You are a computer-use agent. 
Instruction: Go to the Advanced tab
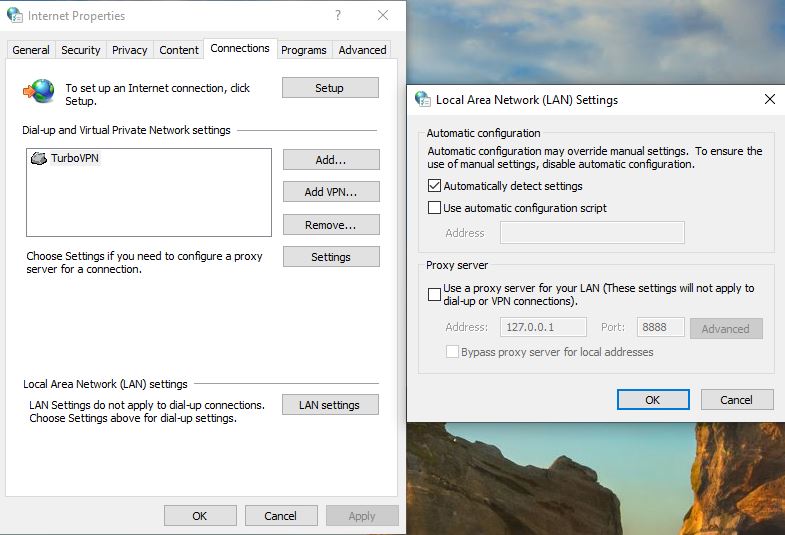click(x=362, y=50)
